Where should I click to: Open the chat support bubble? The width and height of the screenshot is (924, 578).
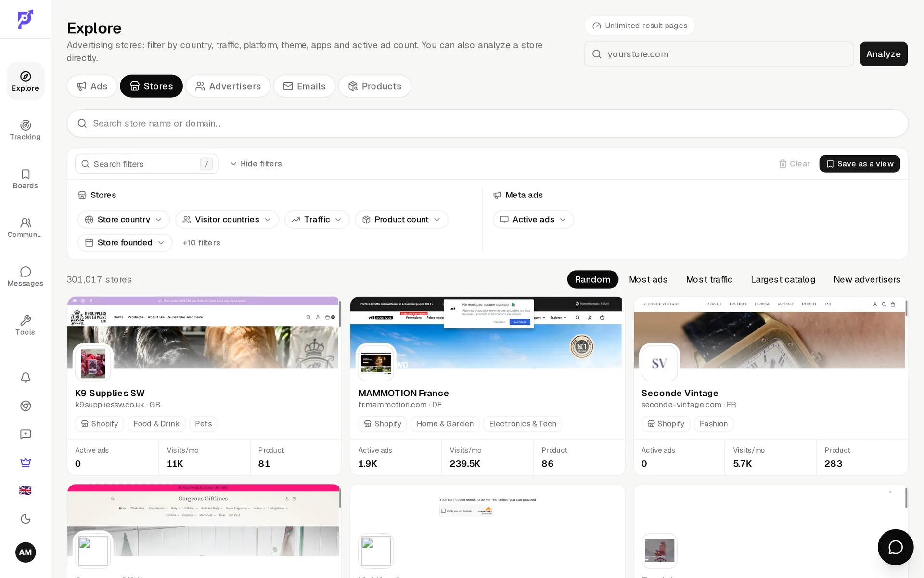tap(895, 547)
